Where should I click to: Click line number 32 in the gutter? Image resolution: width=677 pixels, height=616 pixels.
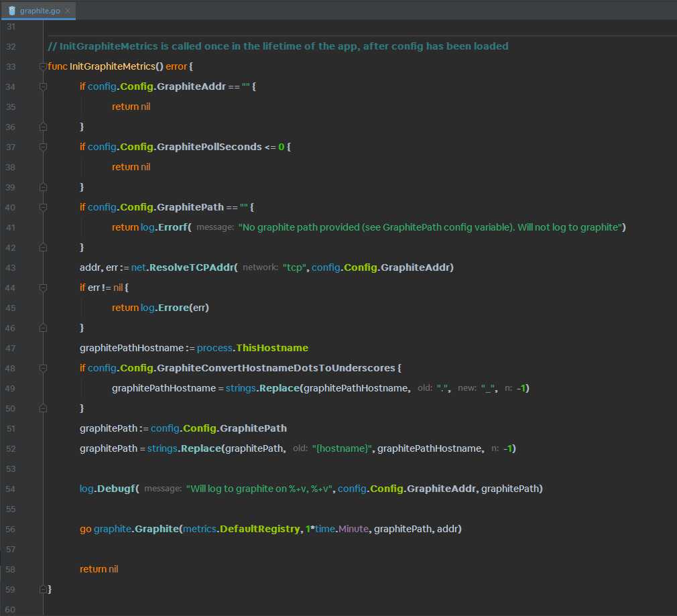point(10,47)
